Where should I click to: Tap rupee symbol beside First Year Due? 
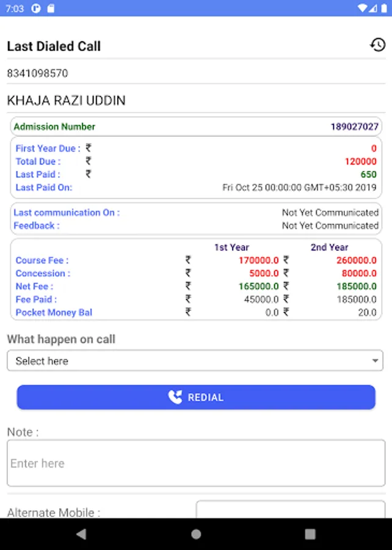click(89, 148)
